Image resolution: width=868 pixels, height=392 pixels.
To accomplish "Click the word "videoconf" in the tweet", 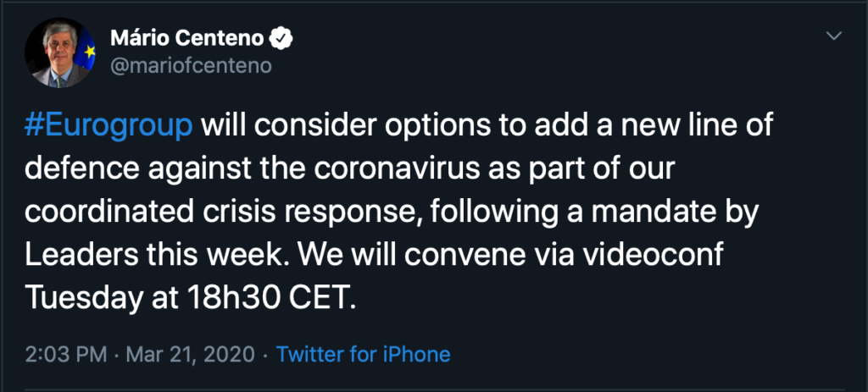I will point(662,256).
